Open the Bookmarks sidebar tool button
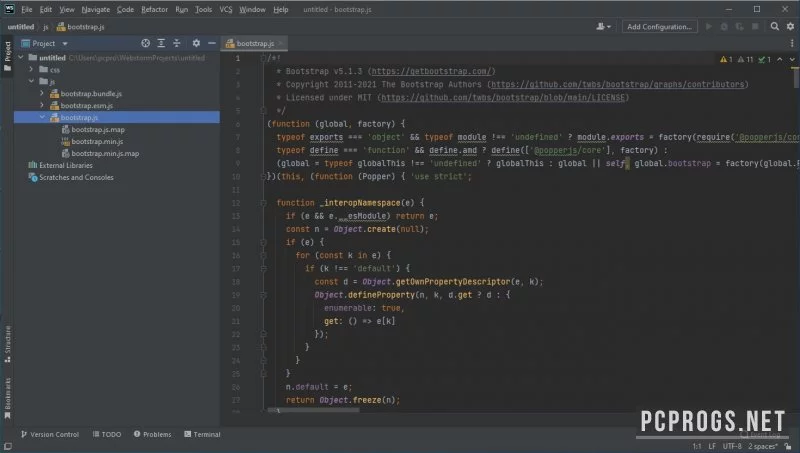The height and width of the screenshot is (453, 800). pyautogui.click(x=7, y=399)
